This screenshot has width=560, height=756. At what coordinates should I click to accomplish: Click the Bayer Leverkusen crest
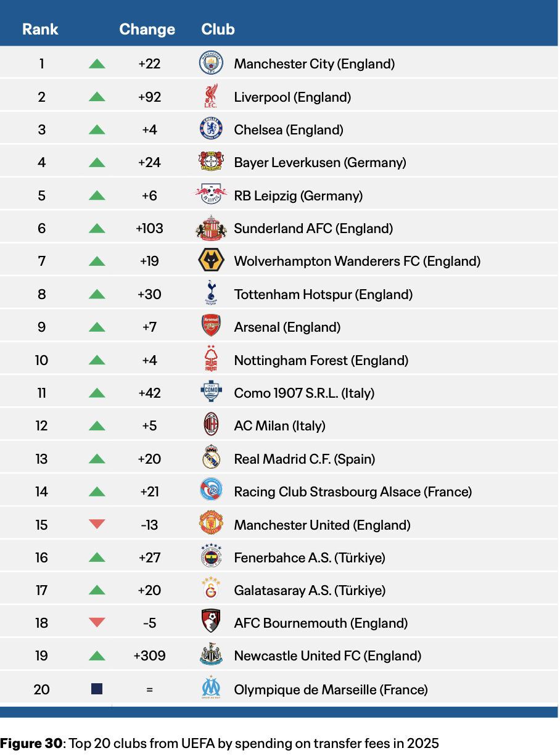tap(211, 162)
